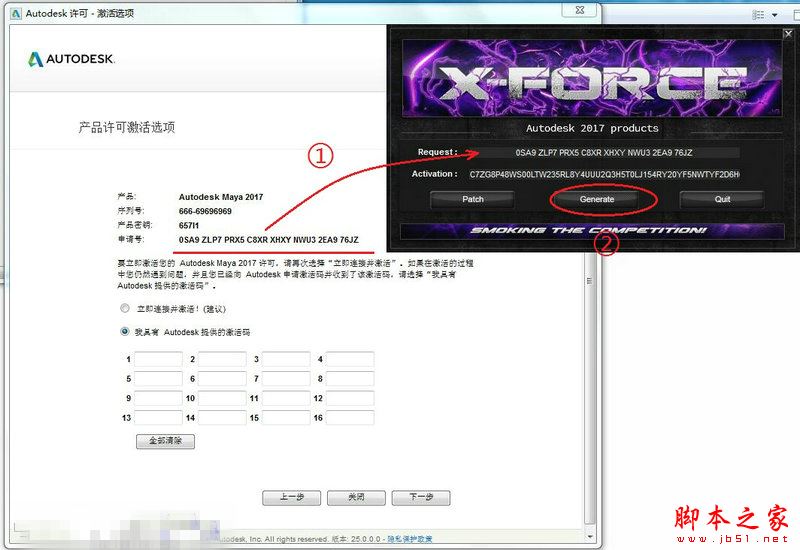
Task: Select the 立即连接并激活 radio option
Action: [124, 308]
